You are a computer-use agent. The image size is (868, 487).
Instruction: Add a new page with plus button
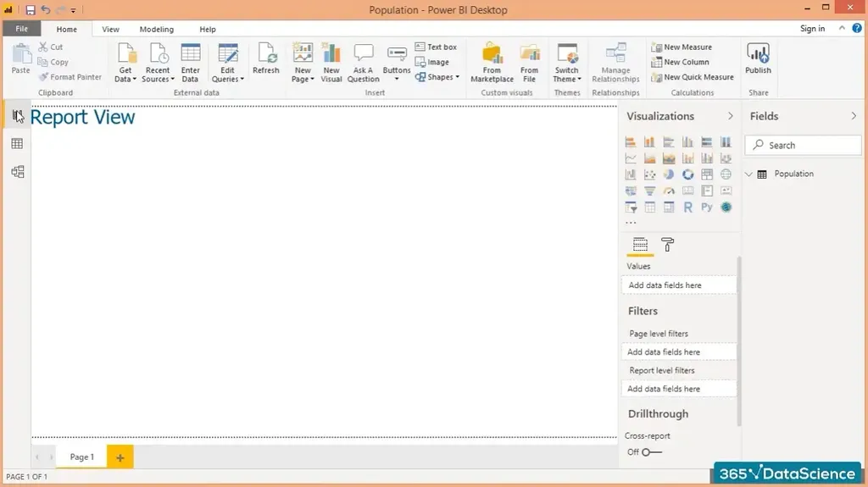coord(120,457)
